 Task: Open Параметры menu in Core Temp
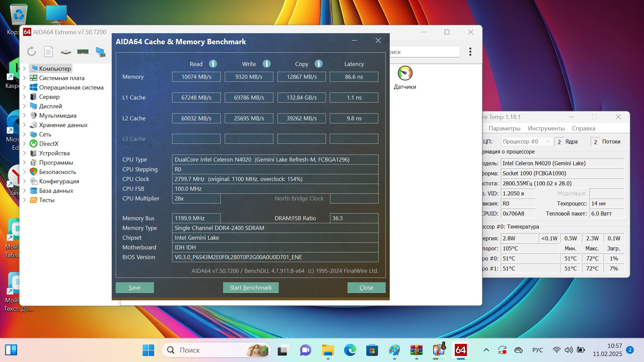[504, 128]
